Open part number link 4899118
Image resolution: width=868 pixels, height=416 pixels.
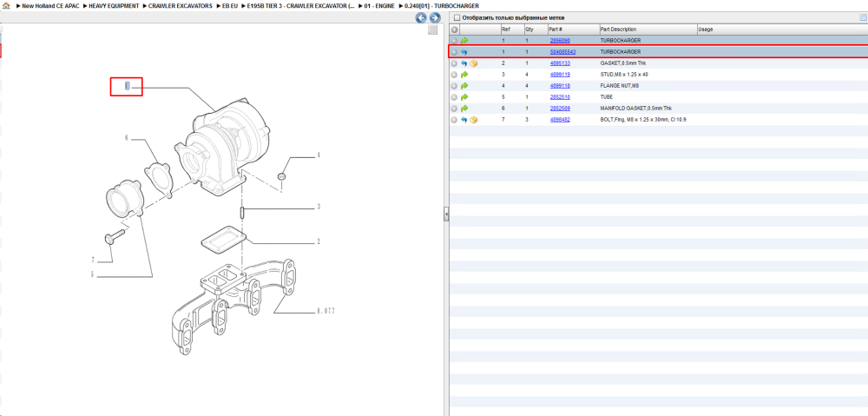pos(560,86)
